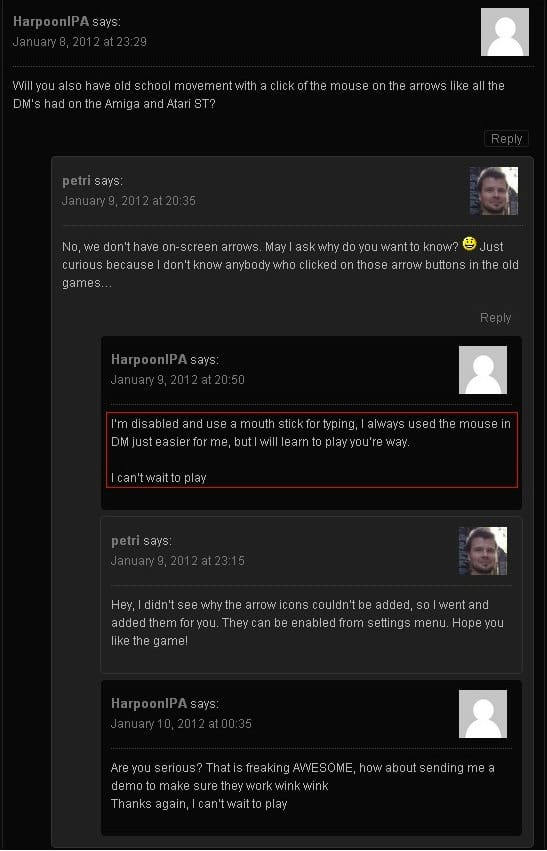Select petri's photo avatar on the 23:15 comment
This screenshot has width=547, height=851.
[482, 551]
